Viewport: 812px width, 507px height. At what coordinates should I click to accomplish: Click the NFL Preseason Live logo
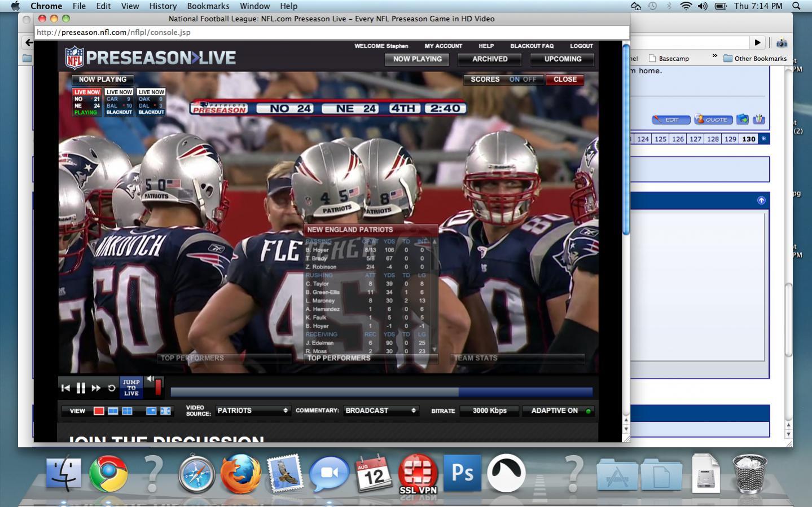click(151, 58)
